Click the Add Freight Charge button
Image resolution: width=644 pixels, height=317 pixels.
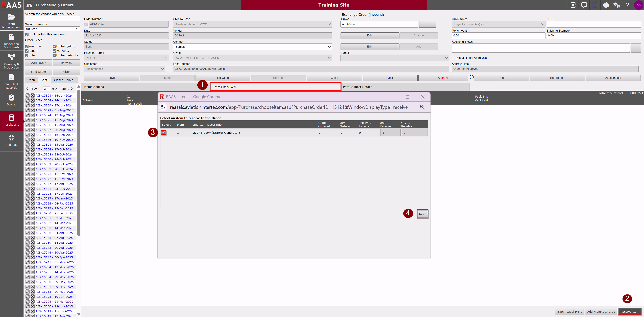[x=601, y=311]
